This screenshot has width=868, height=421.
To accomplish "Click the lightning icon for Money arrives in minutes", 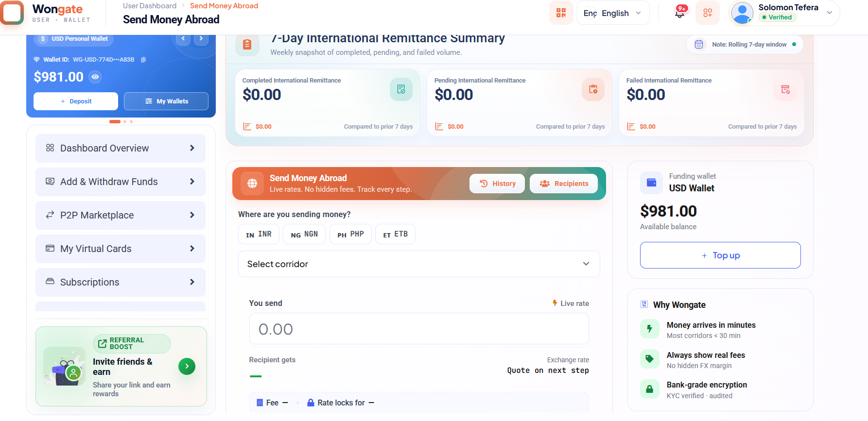I will [650, 329].
